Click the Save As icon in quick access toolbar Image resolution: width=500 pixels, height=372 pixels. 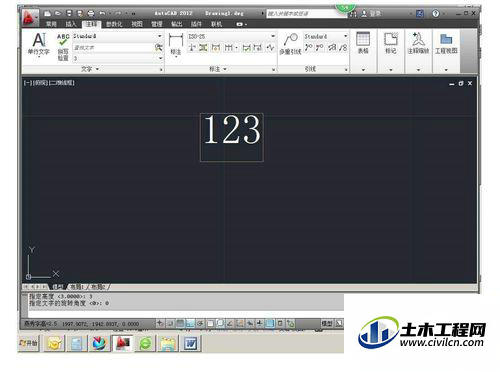80,13
